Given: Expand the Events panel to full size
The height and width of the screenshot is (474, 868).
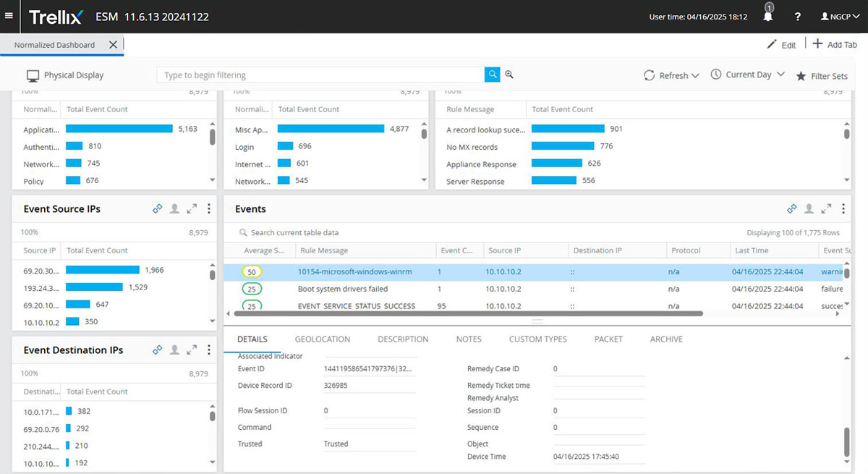Looking at the screenshot, I should tap(826, 208).
